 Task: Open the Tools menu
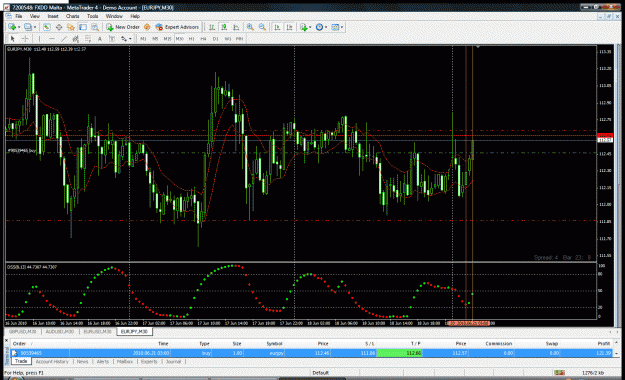tap(92, 16)
